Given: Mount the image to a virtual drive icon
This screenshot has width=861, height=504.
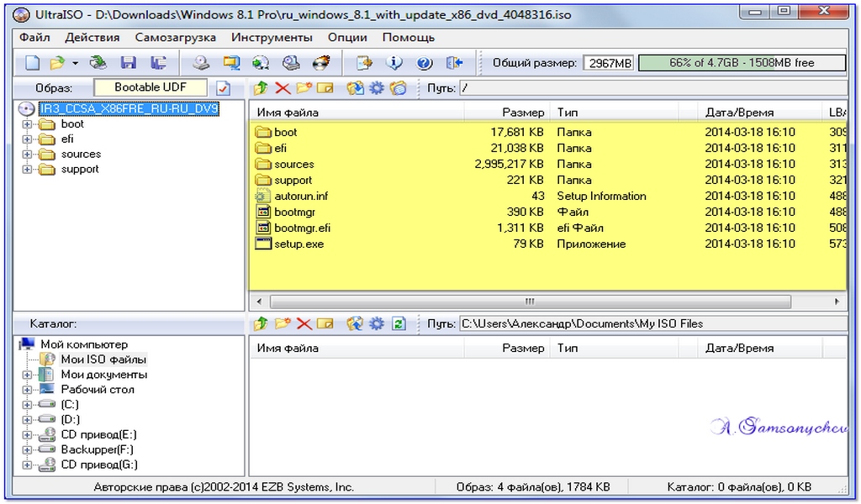Looking at the screenshot, I should pyautogui.click(x=291, y=63).
